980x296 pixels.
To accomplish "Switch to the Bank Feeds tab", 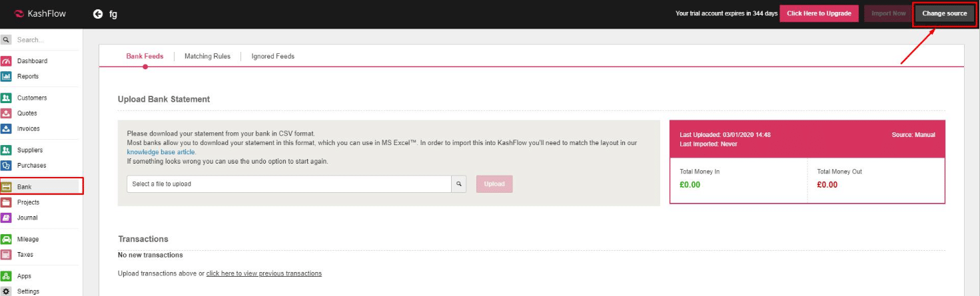I will (x=145, y=57).
